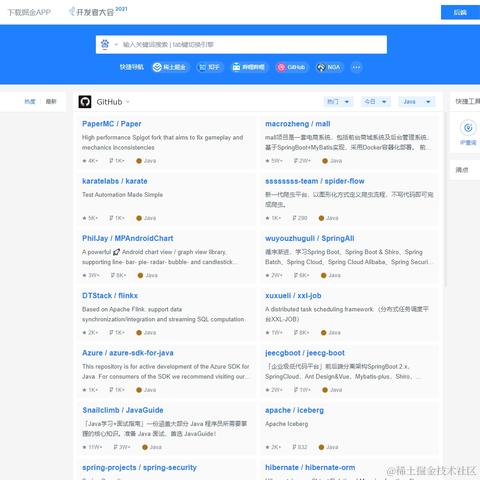The width and height of the screenshot is (480, 480).
Task: Click the black GitHub logo in panel header
Action: point(85,102)
